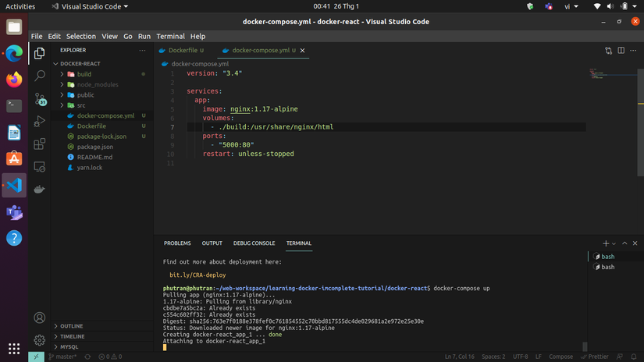
Task: Click the UTF-8 encoding indicator
Action: click(520, 357)
